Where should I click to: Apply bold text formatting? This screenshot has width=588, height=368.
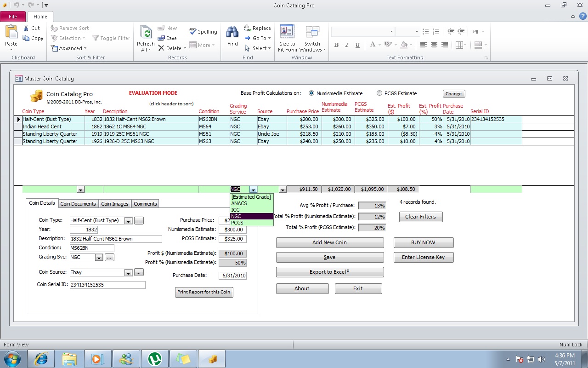coord(336,45)
